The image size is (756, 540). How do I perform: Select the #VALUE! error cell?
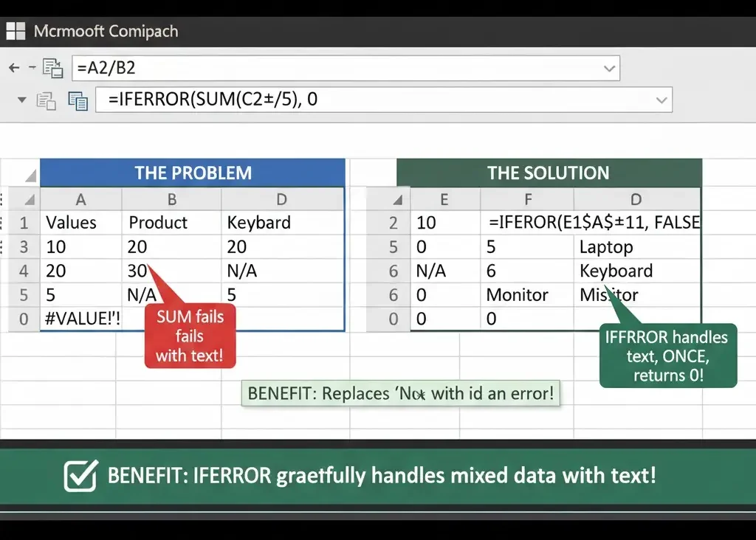tap(81, 319)
